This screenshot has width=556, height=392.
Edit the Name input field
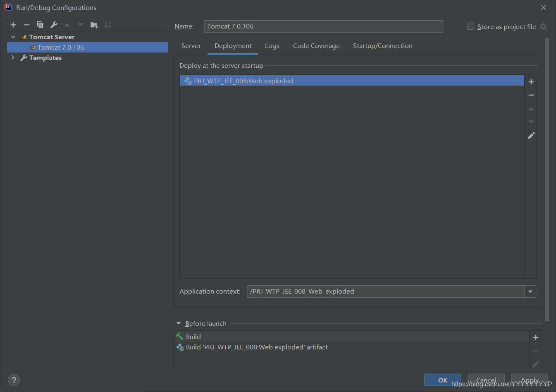(x=323, y=26)
